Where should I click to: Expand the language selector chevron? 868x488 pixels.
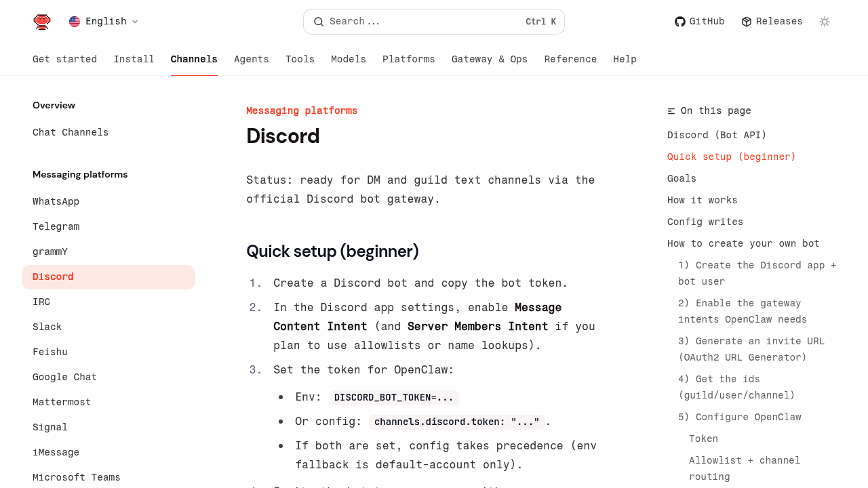pyautogui.click(x=135, y=22)
